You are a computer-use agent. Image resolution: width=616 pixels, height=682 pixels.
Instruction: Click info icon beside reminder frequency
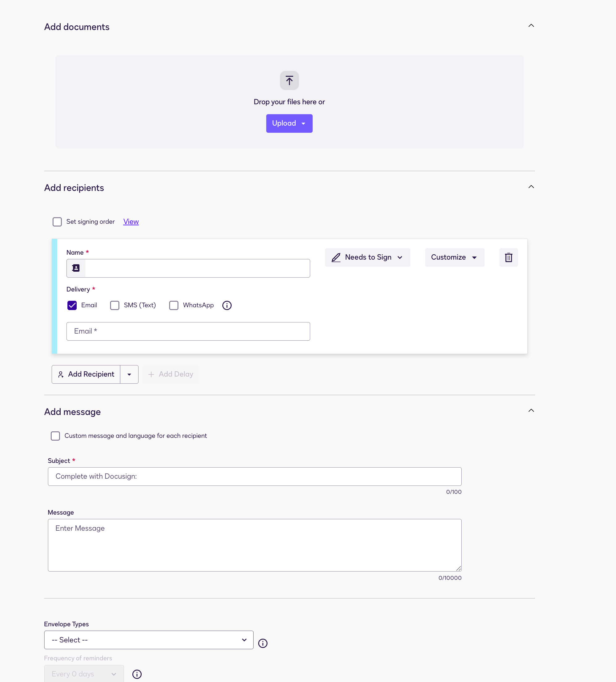(137, 674)
